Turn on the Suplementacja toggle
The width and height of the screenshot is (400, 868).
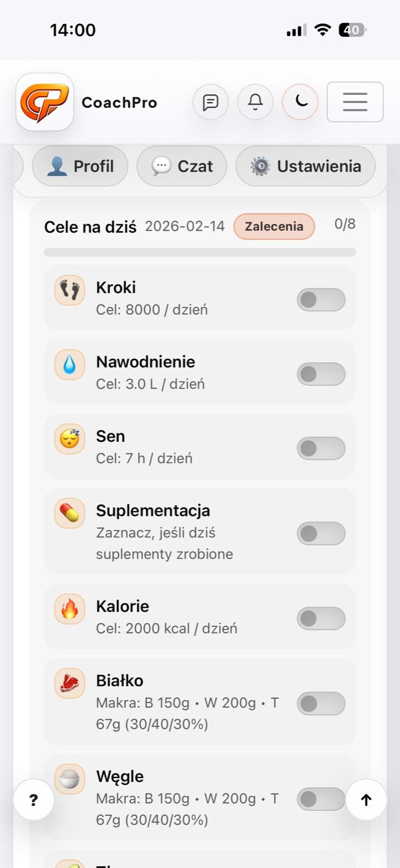click(x=321, y=533)
